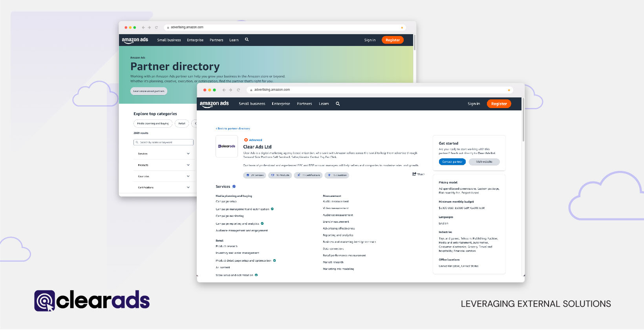This screenshot has width=644, height=330.
Task: Click amazon ads logo in front window
Action: pyautogui.click(x=214, y=104)
